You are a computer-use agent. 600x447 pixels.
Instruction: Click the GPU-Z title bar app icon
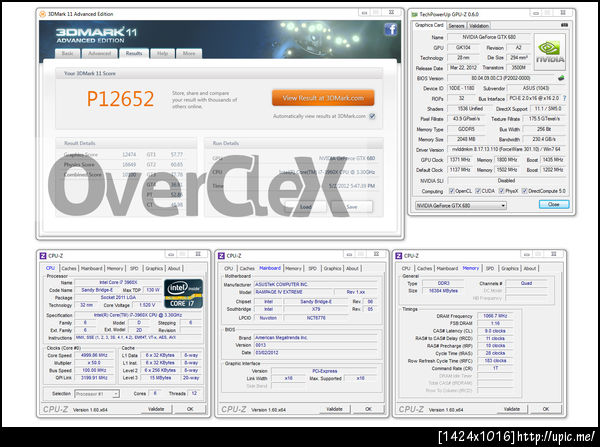(x=414, y=14)
